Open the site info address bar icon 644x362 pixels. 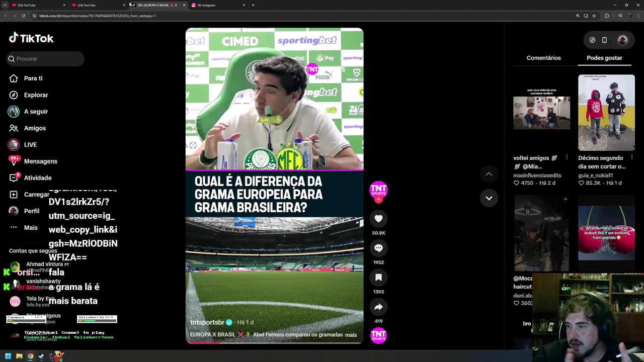click(34, 16)
